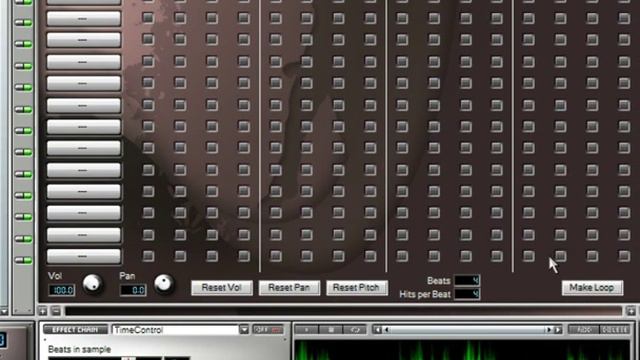Toggle step 11 in the second-from-bottom row
The height and width of the screenshot is (360, 640).
[x=466, y=234]
